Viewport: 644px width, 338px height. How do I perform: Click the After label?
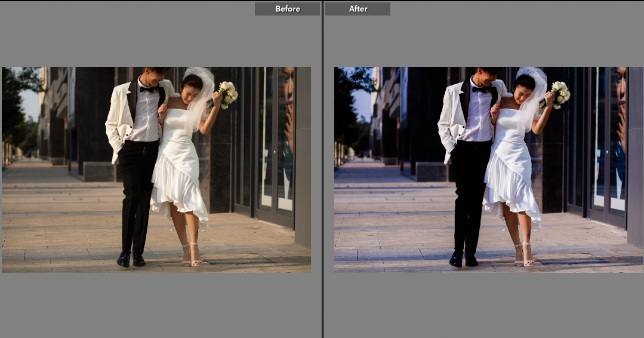click(x=358, y=9)
